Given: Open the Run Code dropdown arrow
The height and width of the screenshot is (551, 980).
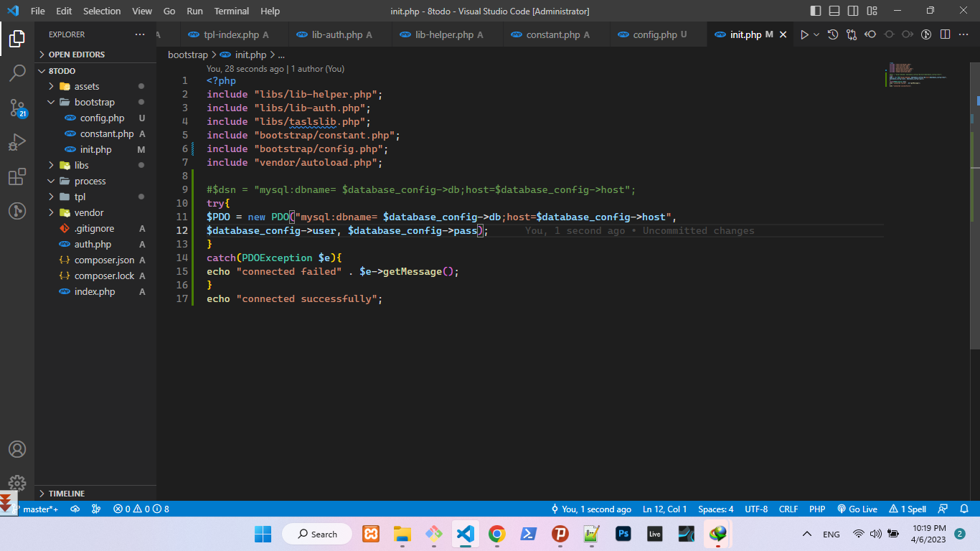Looking at the screenshot, I should tap(816, 34).
